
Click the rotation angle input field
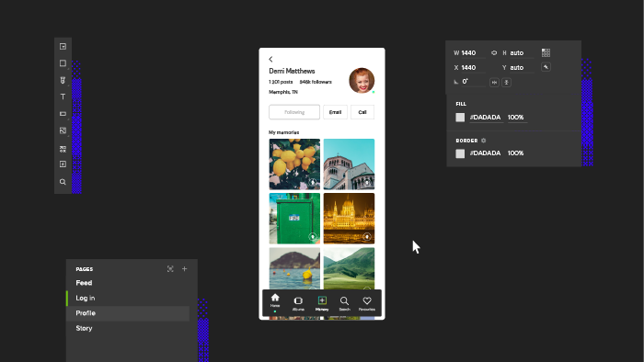coord(473,82)
